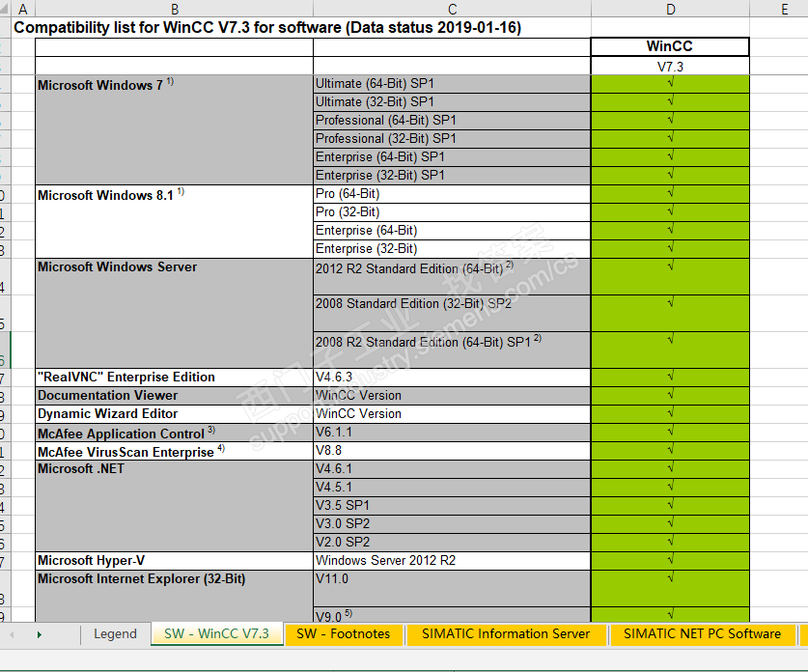The image size is (808, 672).
Task: Select the McAfee VirusScan Enterprise cell
Action: click(174, 451)
